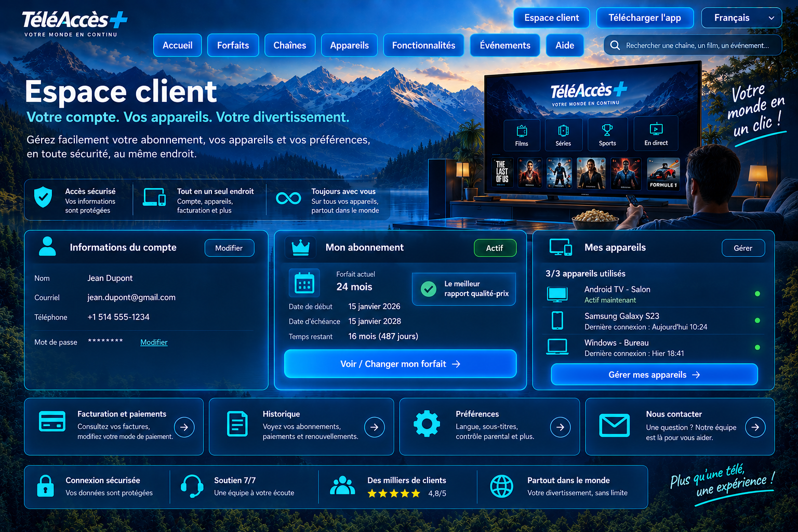Open the Français language dropdown
This screenshot has width=798, height=532.
(x=741, y=18)
